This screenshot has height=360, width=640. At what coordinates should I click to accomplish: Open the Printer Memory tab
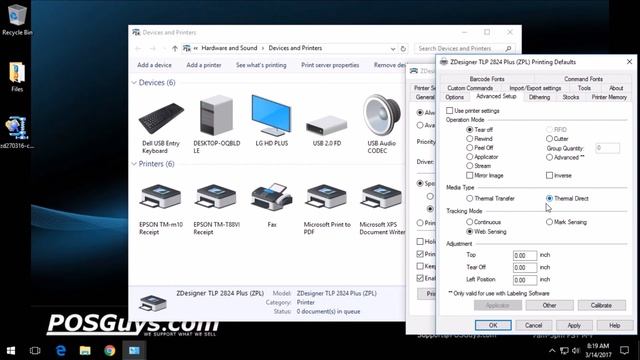609,97
